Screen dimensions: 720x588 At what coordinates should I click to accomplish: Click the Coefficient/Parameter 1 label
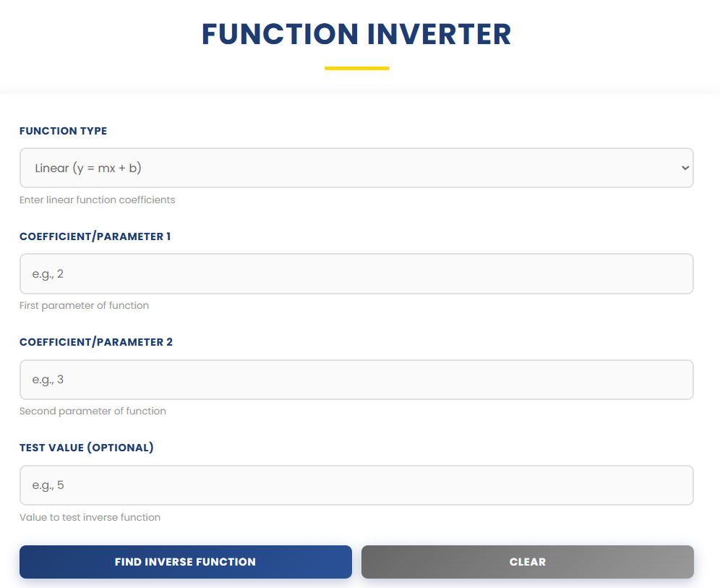point(95,237)
